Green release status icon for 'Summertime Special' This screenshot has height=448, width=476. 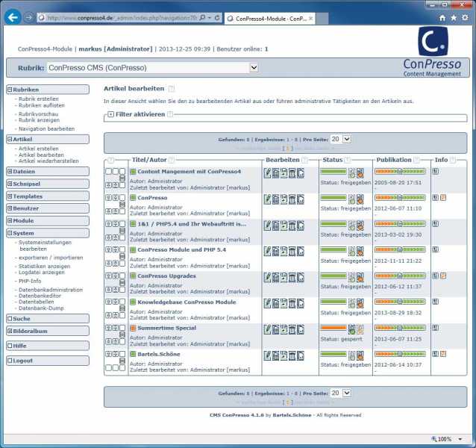(x=351, y=329)
